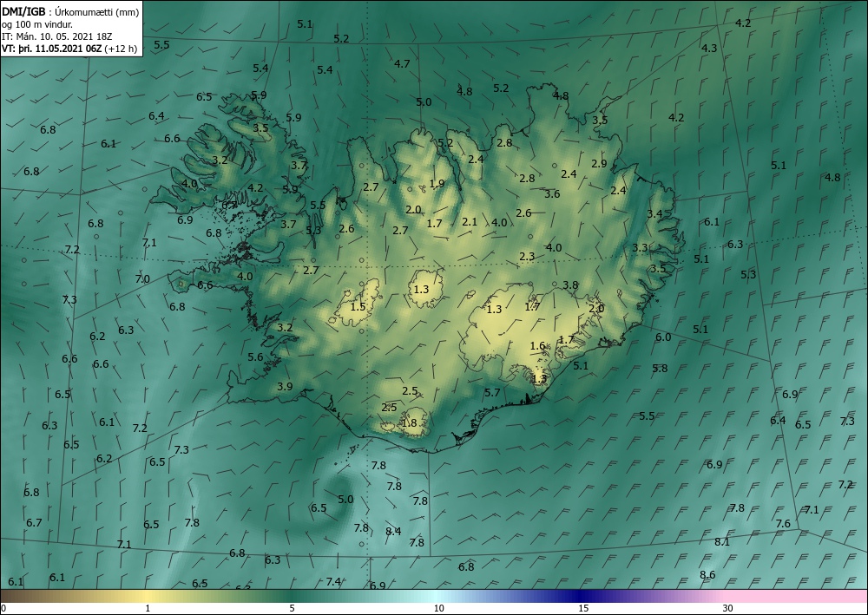This screenshot has height=615, width=868.
Task: Click the 15 tick on the color scale
Action: [x=583, y=609]
